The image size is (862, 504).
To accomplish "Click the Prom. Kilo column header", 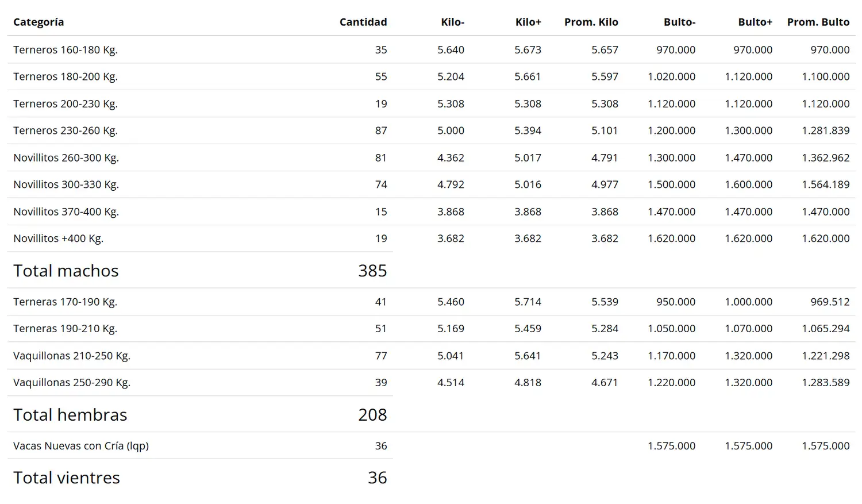I will 591,22.
